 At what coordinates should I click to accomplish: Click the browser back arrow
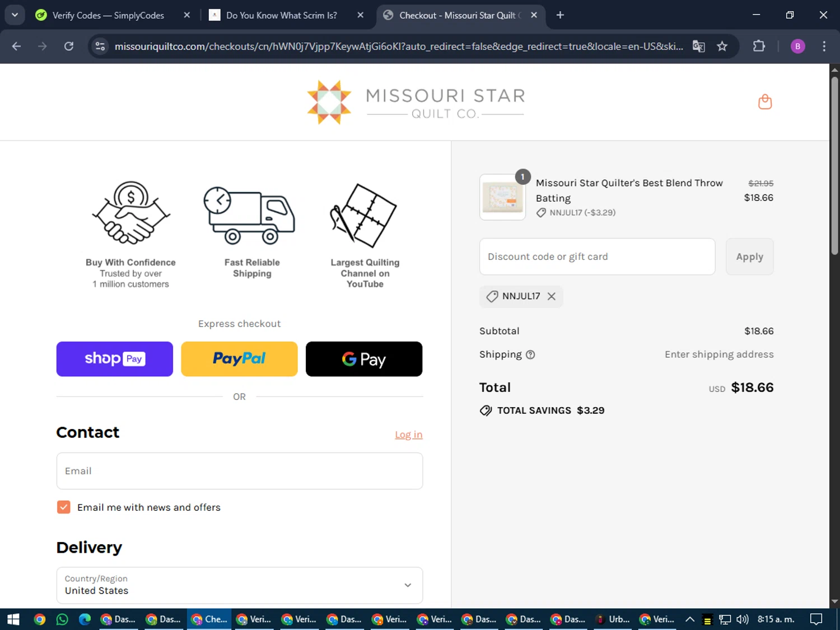16,46
